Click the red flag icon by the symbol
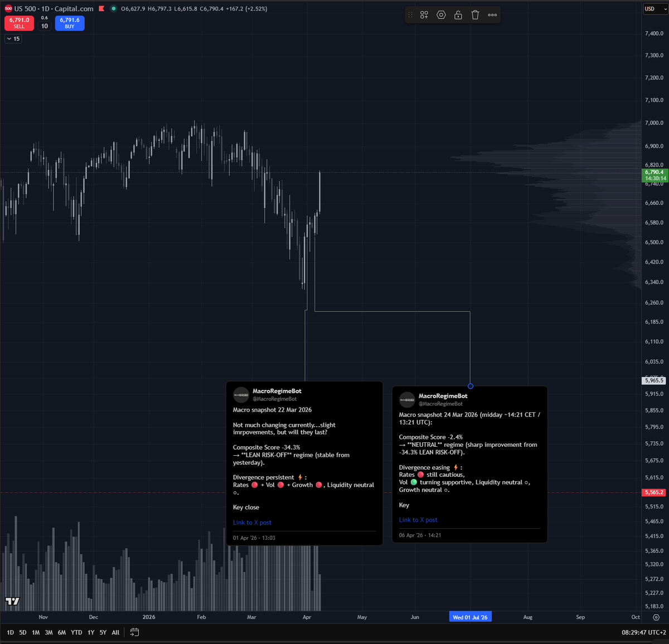The image size is (669, 644). click(101, 9)
